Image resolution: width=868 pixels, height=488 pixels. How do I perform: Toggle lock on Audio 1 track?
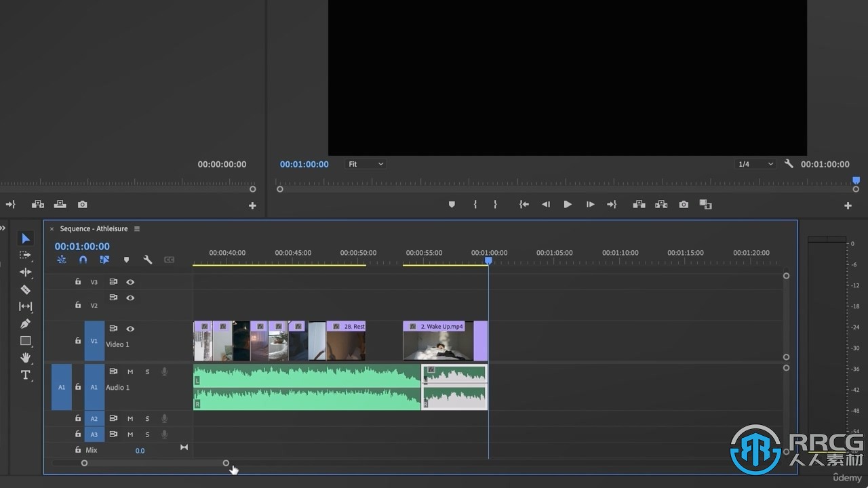78,387
